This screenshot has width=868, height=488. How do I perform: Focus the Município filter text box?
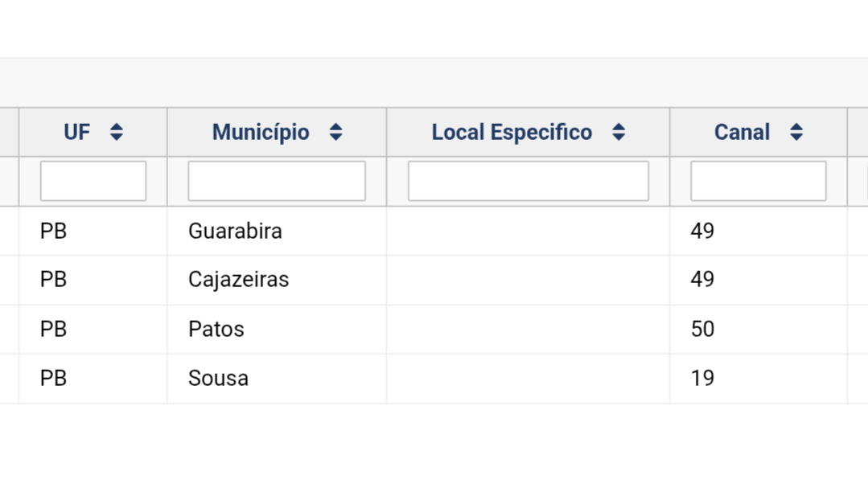click(277, 181)
